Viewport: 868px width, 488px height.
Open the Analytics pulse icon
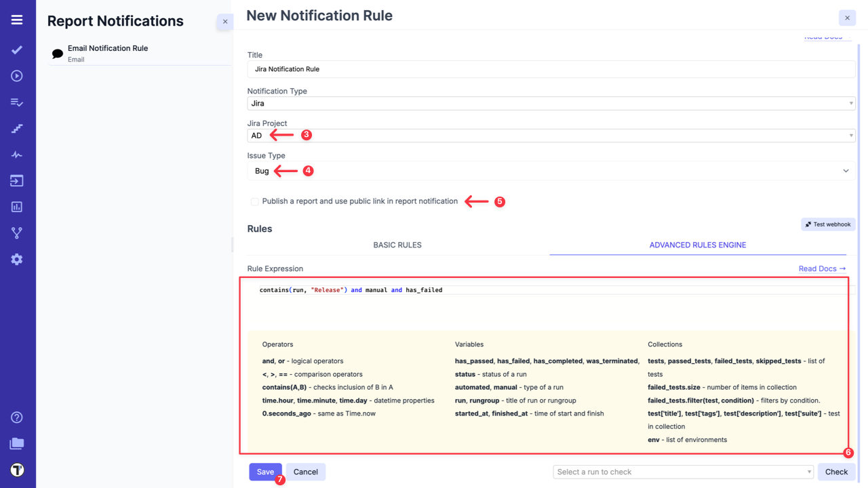[x=17, y=154]
